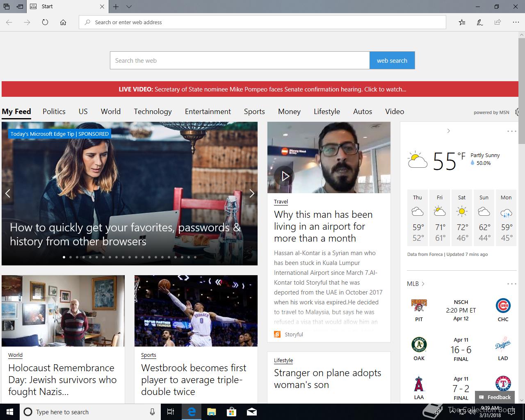The image size is (525, 420).
Task: Show next carousel slide arrow
Action: [252, 193]
